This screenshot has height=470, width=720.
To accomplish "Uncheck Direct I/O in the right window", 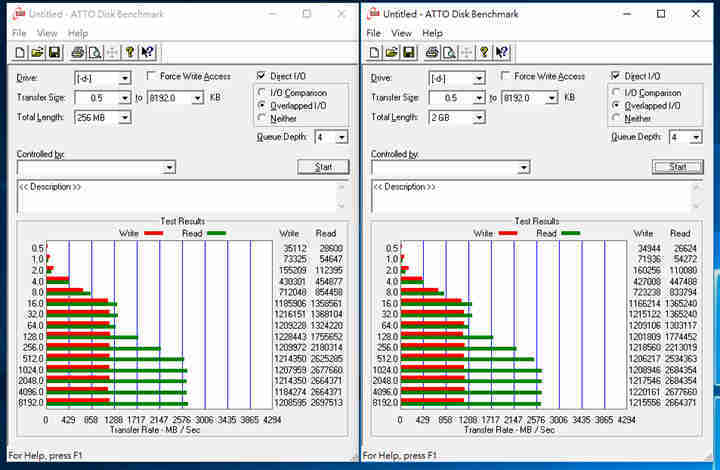I will pyautogui.click(x=616, y=77).
